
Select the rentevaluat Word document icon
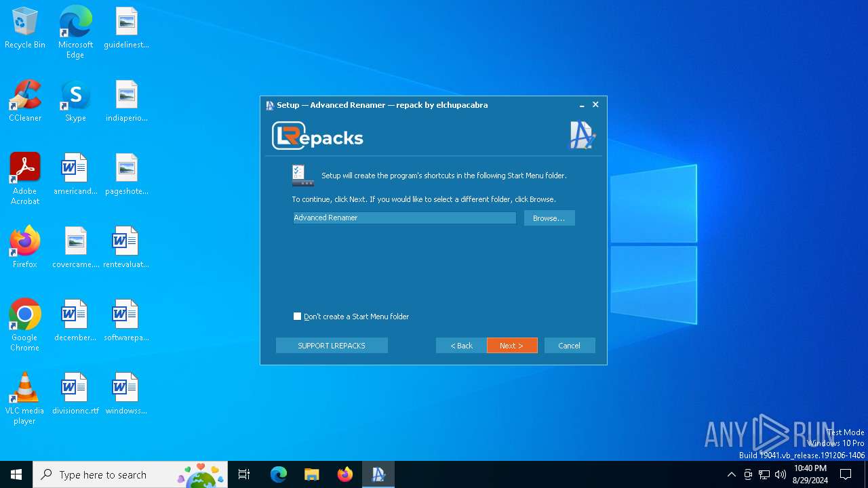point(126,248)
